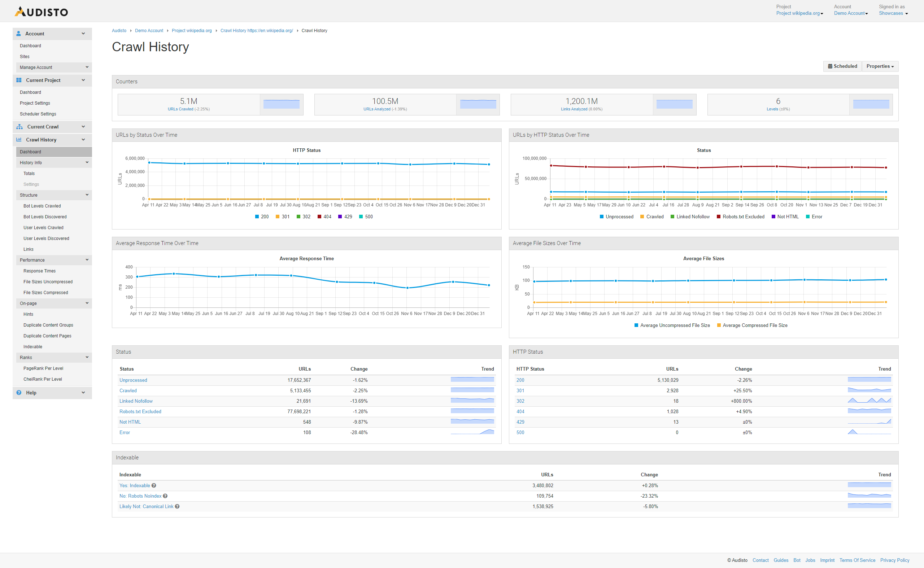Click the Account person icon in sidebar
Viewport: 924px width, 568px height.
18,34
